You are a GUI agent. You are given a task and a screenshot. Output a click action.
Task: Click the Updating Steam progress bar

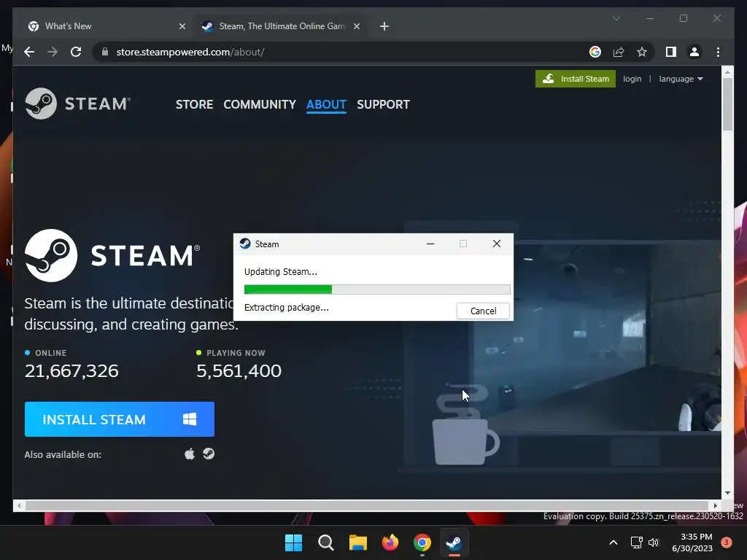[377, 289]
